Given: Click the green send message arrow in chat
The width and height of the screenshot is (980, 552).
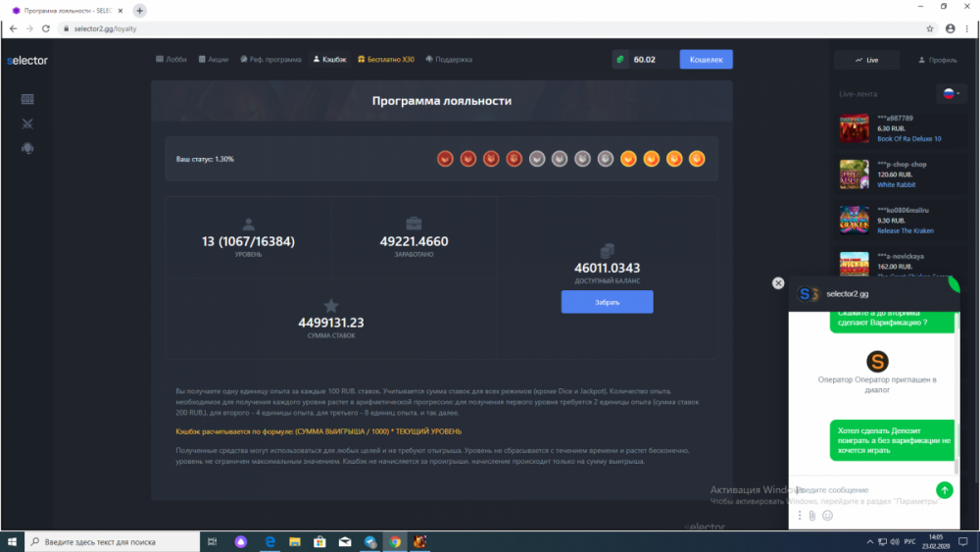Looking at the screenshot, I should (x=944, y=490).
